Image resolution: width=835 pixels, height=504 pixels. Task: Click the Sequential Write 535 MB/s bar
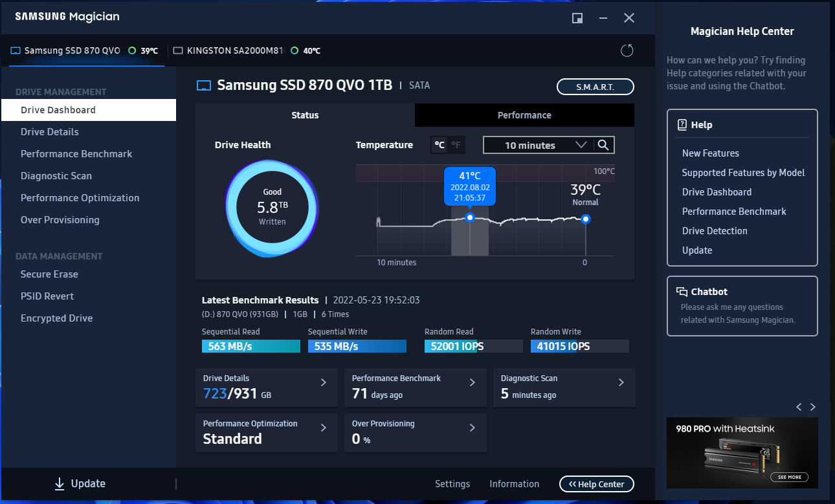357,346
